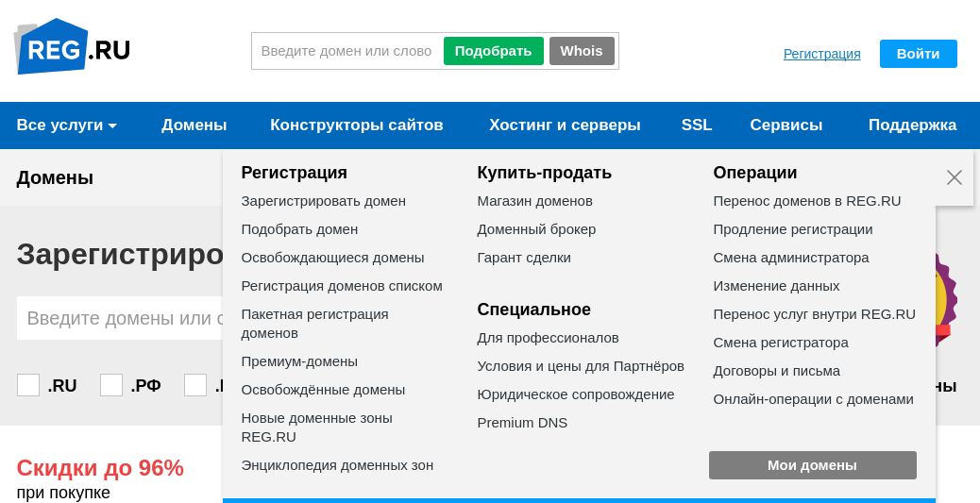Select the SSL menu item
The width and height of the screenshot is (980, 503).
[x=697, y=125]
